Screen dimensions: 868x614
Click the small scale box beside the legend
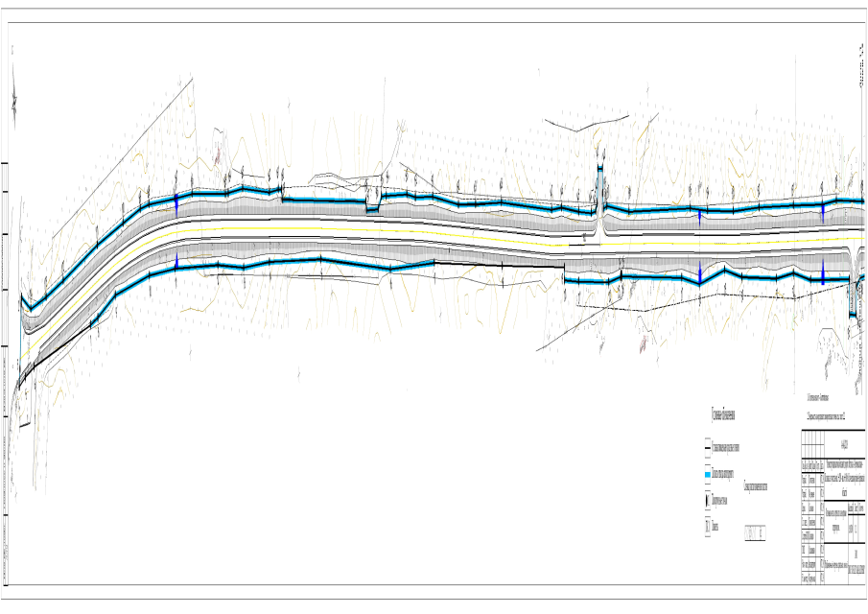click(x=757, y=532)
